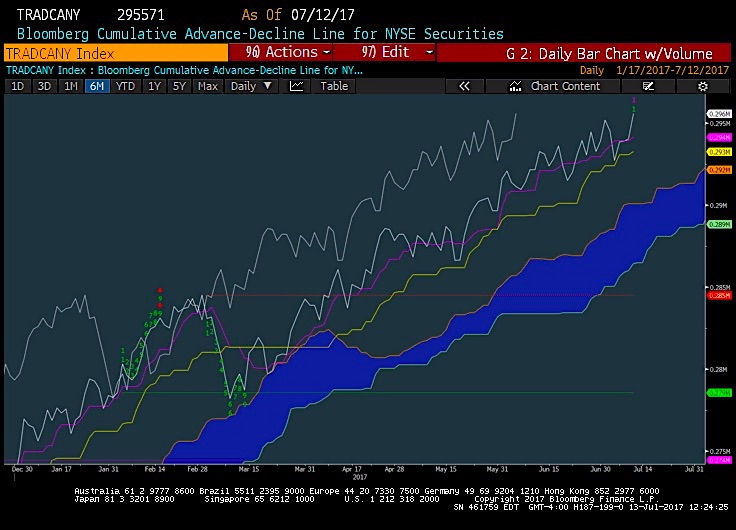Switch to YTD time range
736x530 pixels.
(126, 86)
